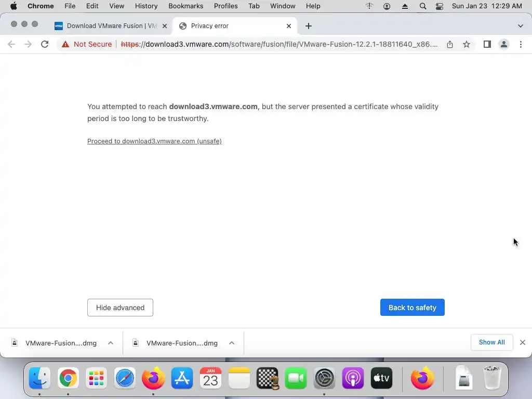Expand options for first VMware-Fusion download
This screenshot has height=399, width=532.
(x=111, y=343)
